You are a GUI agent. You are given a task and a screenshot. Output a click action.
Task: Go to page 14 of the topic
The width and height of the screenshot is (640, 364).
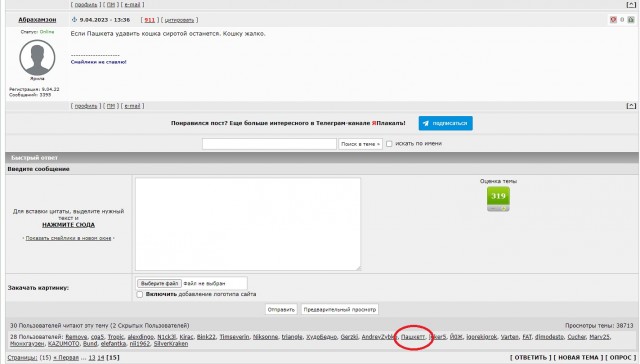(100, 358)
